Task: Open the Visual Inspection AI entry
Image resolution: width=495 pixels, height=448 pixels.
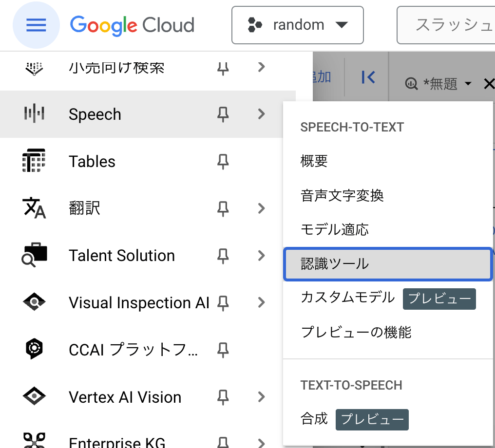Action: click(139, 302)
